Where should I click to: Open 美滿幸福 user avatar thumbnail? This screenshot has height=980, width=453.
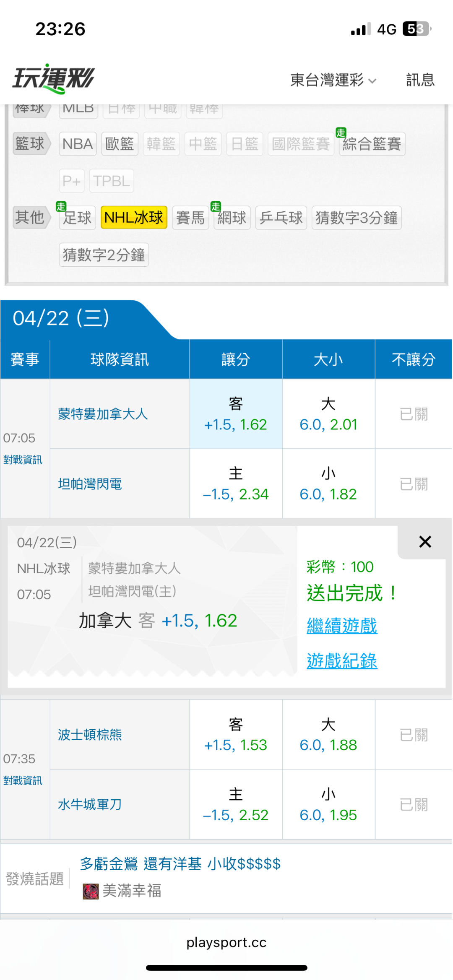90,891
